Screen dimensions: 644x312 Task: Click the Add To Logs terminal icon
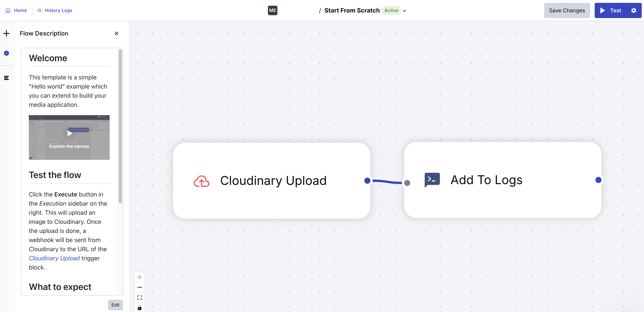(x=432, y=180)
